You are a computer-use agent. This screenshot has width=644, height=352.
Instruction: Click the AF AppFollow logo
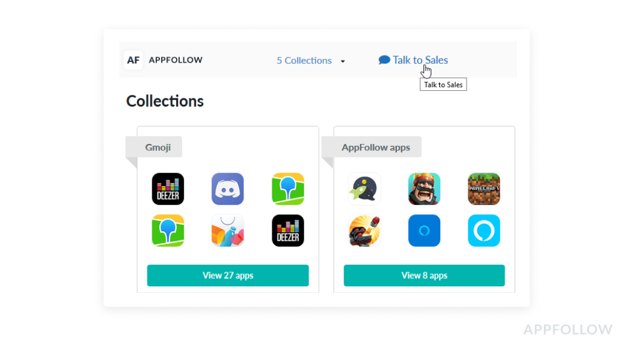point(163,60)
